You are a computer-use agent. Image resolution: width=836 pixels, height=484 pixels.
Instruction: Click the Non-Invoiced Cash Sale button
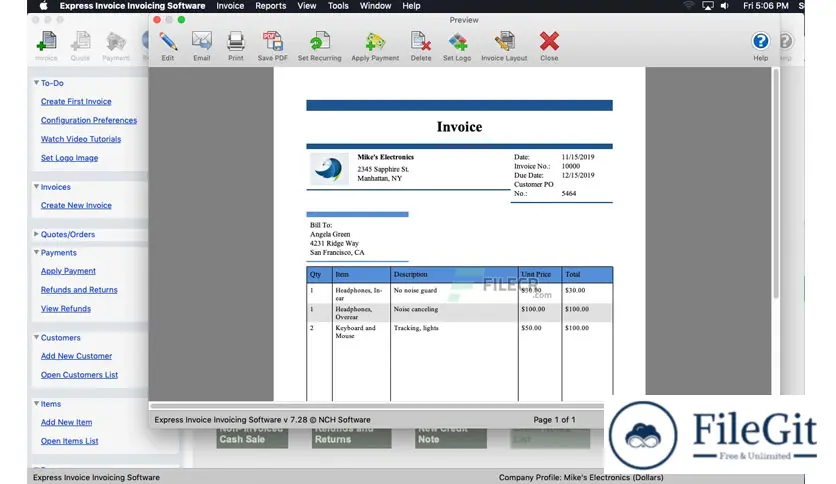252,438
